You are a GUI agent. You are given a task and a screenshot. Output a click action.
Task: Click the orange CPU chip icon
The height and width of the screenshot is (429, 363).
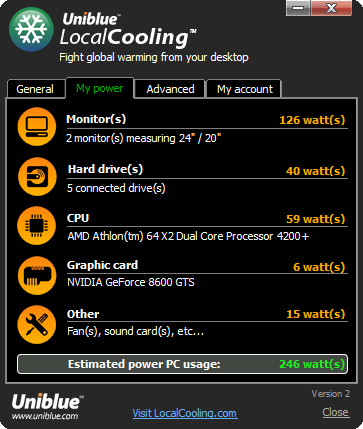(x=37, y=226)
